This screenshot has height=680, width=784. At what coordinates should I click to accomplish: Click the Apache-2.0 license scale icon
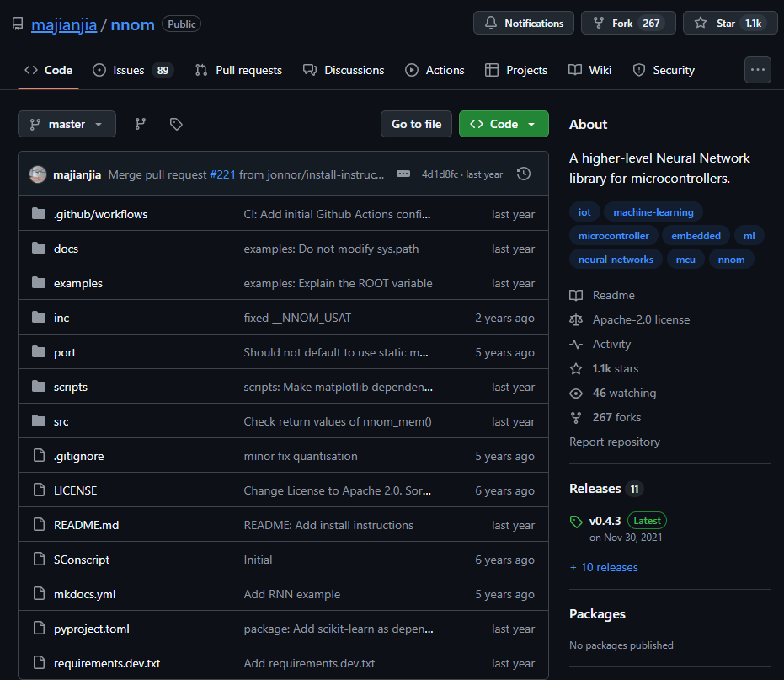(576, 319)
